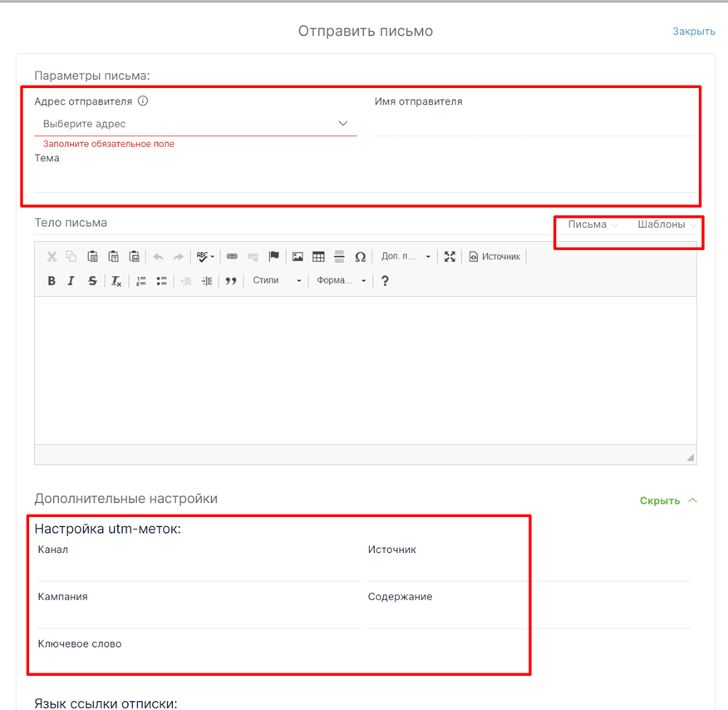Insert a table into the email body
Screen dimensions: 728x710
point(318,257)
